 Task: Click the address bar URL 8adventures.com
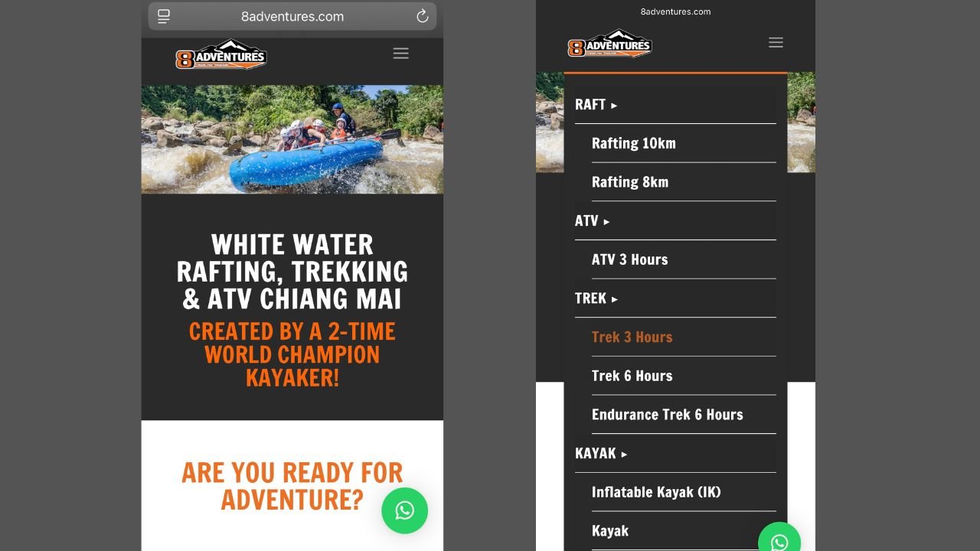292,16
